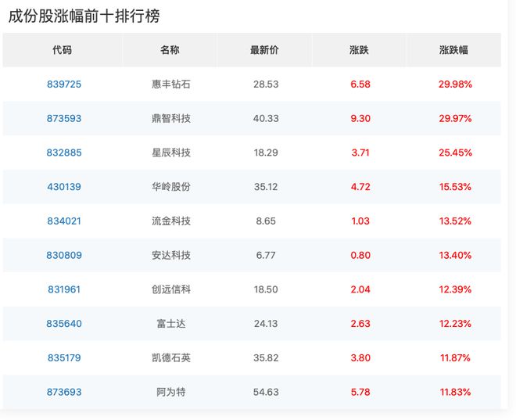Click the 鼎智科技 name cell
This screenshot has width=516, height=420.
pos(170,119)
